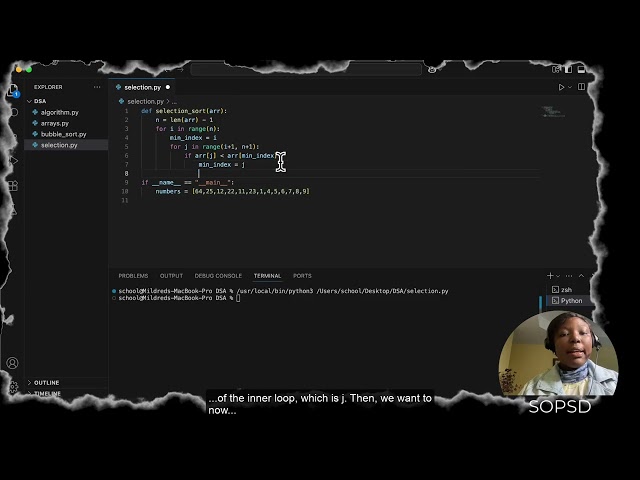Click the macOS green zoom button
This screenshot has height=480, width=640.
tap(29, 70)
